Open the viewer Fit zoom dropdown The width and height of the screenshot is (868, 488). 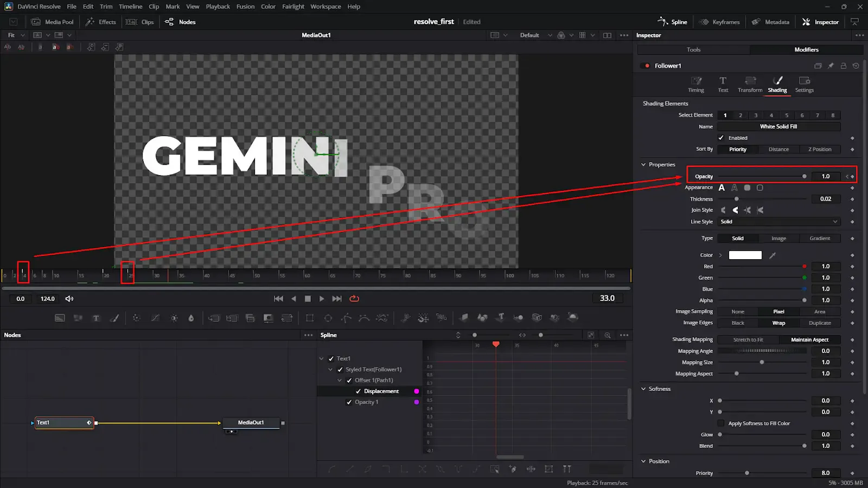click(16, 35)
